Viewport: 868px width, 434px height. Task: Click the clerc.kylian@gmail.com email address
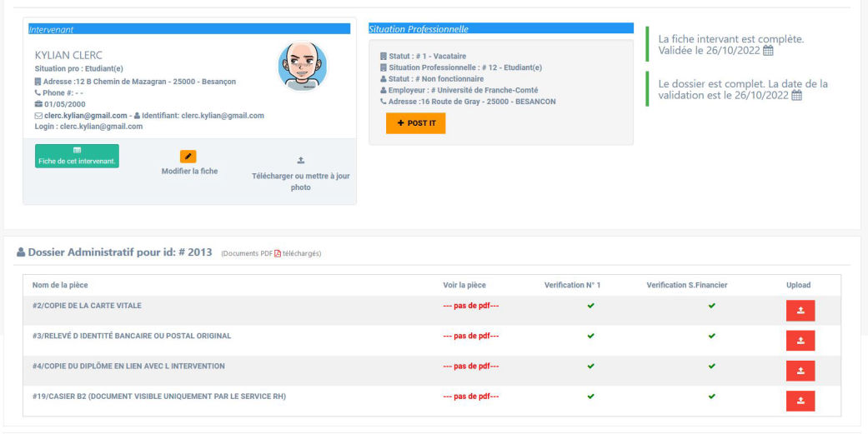(x=81, y=116)
